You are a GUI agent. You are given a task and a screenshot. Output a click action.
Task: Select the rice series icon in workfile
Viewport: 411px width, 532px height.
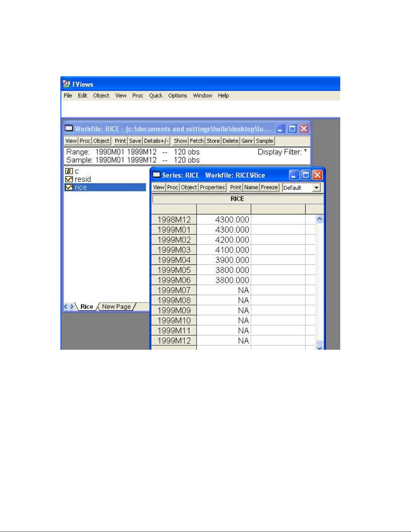tap(69, 187)
